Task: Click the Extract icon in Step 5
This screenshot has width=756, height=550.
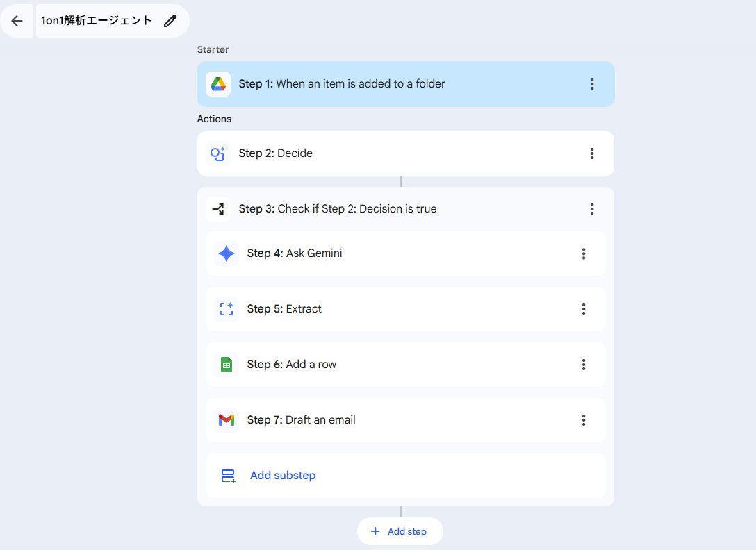Action: click(227, 309)
